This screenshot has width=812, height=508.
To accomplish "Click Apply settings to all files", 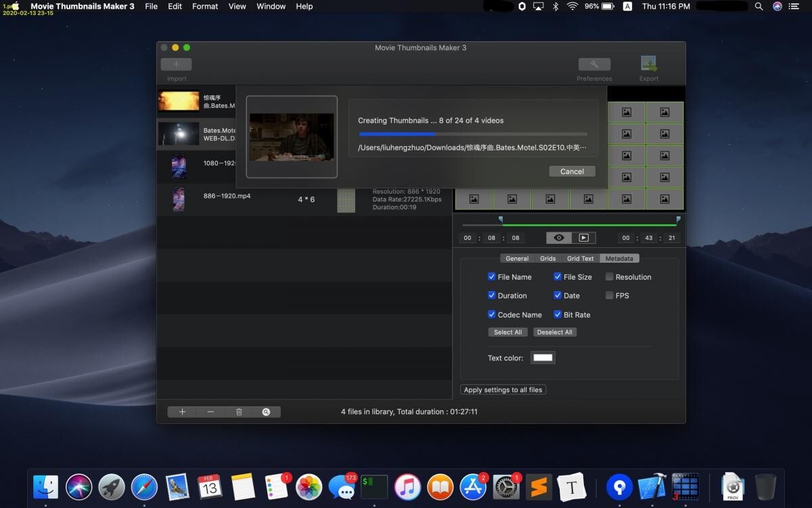I will tap(503, 389).
